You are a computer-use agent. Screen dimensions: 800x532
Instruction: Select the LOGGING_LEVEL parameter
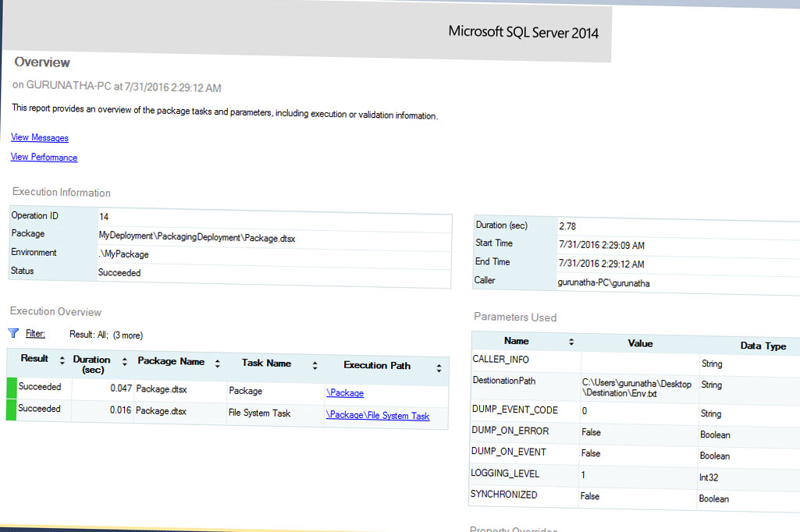pos(505,473)
